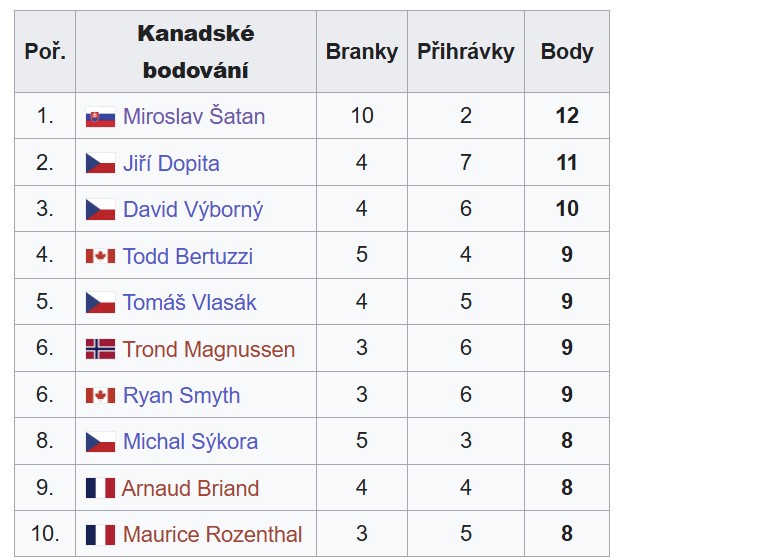Click the Canadian flag beside Todd Bertuzzi
The width and height of the screenshot is (760, 559).
point(100,256)
